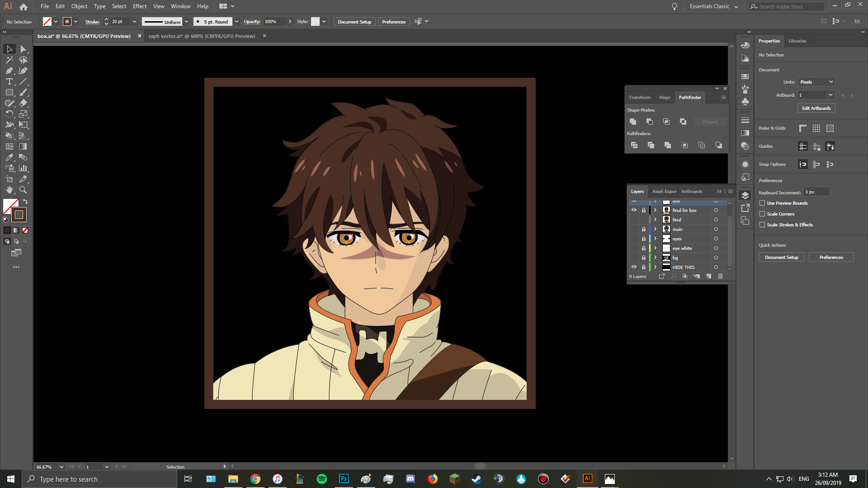Select the Pen tool
This screenshot has height=488, width=868.
(9, 70)
